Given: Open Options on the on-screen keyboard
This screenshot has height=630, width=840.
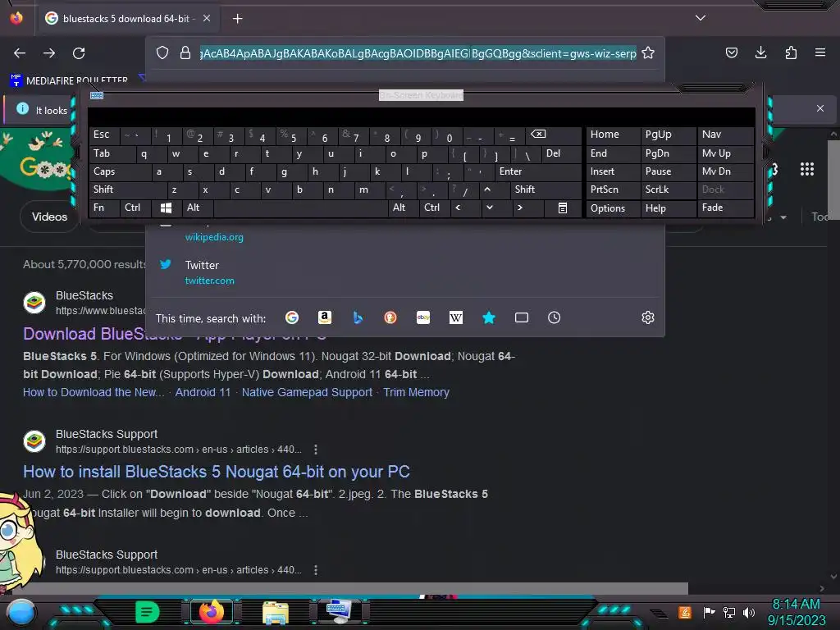Looking at the screenshot, I should tap(613, 208).
